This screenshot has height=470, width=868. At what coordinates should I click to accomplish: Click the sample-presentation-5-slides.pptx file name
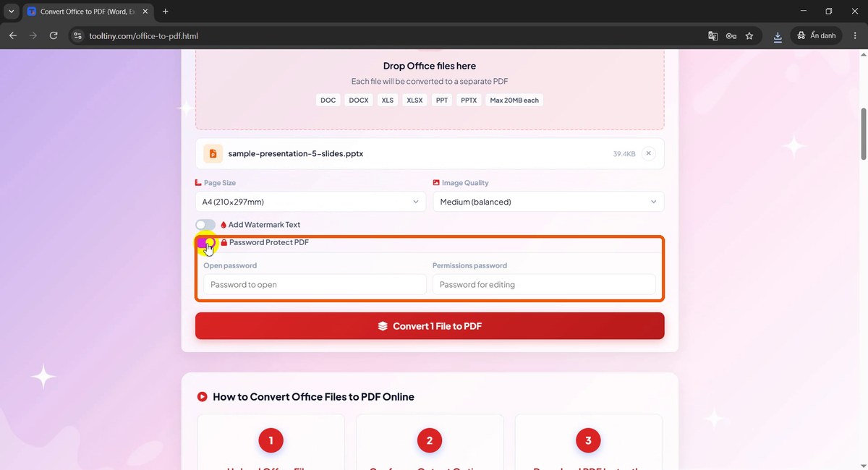coord(296,154)
